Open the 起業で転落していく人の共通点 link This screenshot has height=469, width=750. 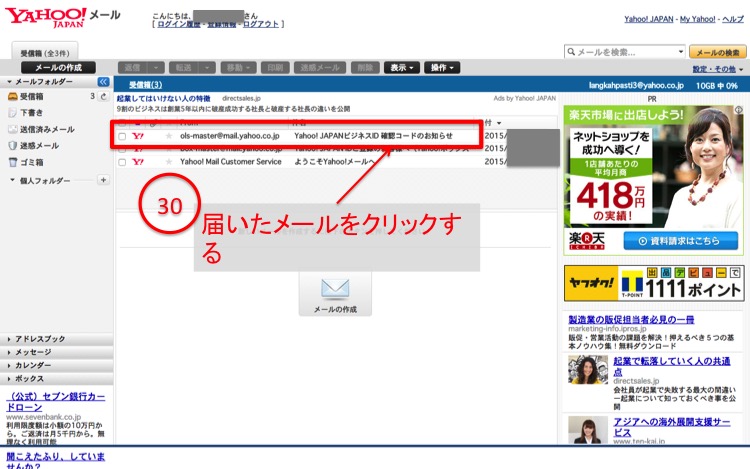pos(672,366)
